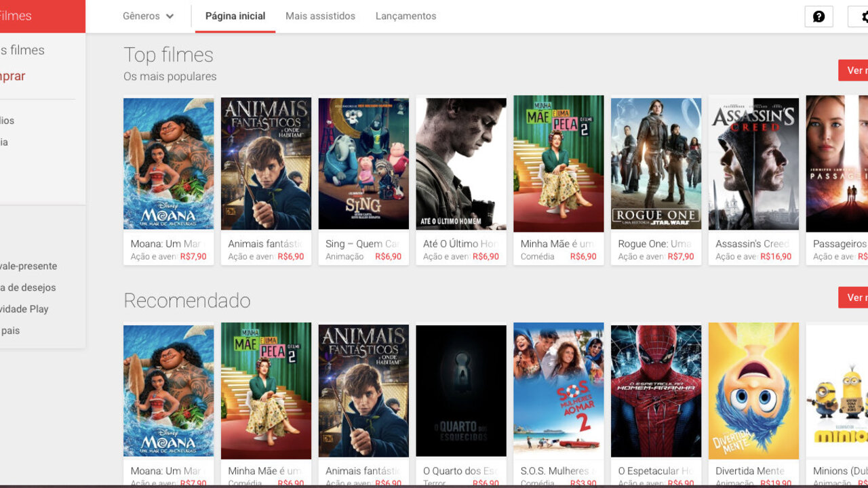
Task: Click the 'O Quarto dos Es' title
Action: coord(460,470)
